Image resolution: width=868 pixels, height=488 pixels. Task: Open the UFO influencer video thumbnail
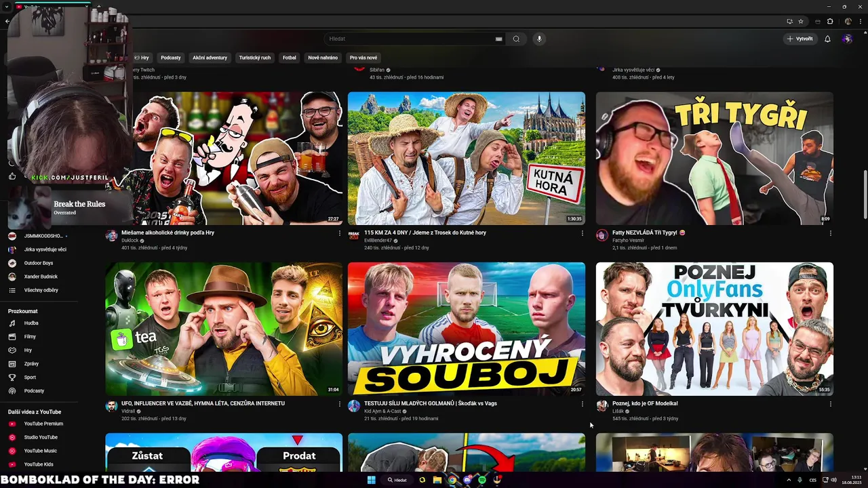click(224, 329)
